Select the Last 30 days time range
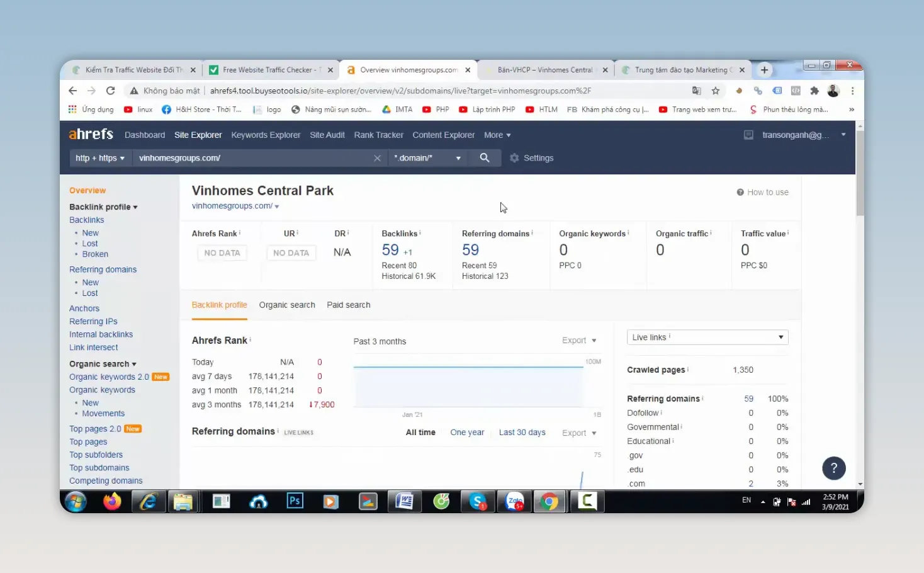924x573 pixels. click(x=522, y=433)
